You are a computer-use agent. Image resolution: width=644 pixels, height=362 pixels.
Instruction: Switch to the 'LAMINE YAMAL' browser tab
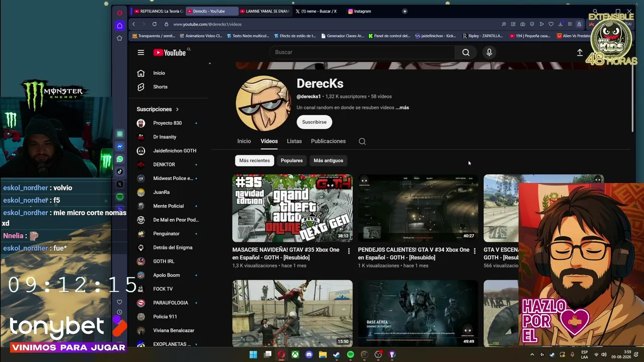coord(265,11)
